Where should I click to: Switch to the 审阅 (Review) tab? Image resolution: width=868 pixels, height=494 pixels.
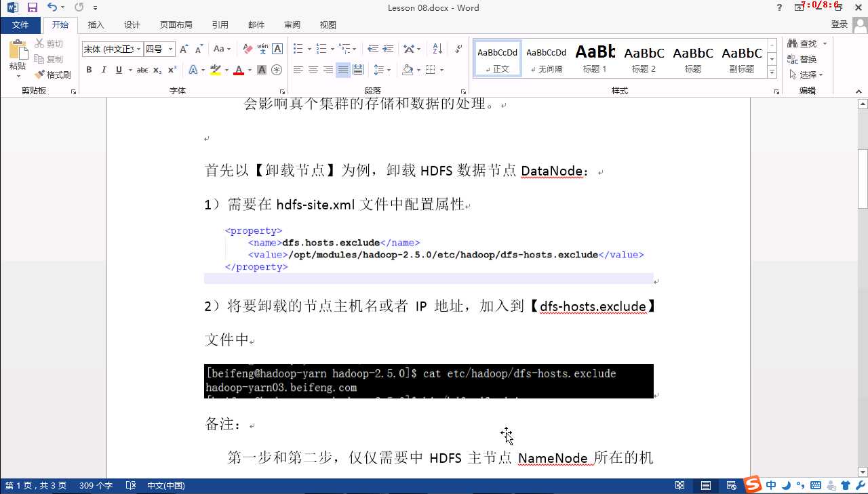[292, 25]
